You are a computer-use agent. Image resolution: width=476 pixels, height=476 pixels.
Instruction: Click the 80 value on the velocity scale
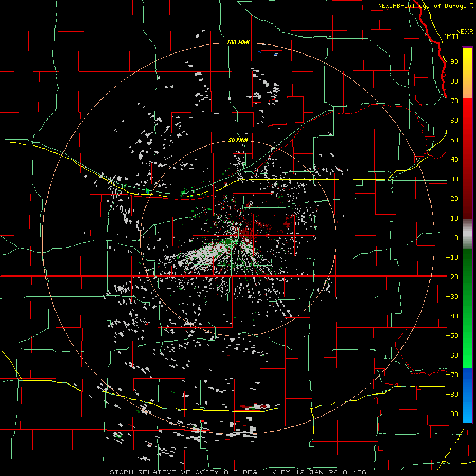click(454, 81)
